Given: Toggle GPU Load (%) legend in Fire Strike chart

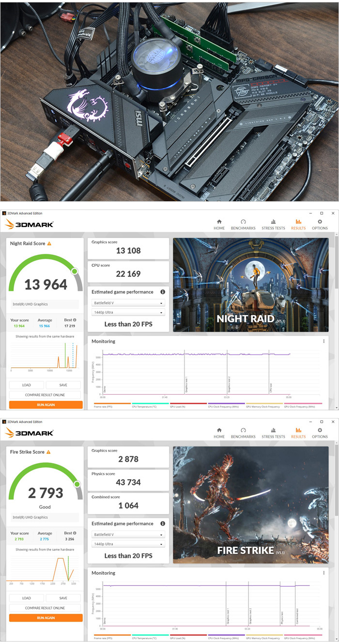Looking at the screenshot, I should 188,636.
